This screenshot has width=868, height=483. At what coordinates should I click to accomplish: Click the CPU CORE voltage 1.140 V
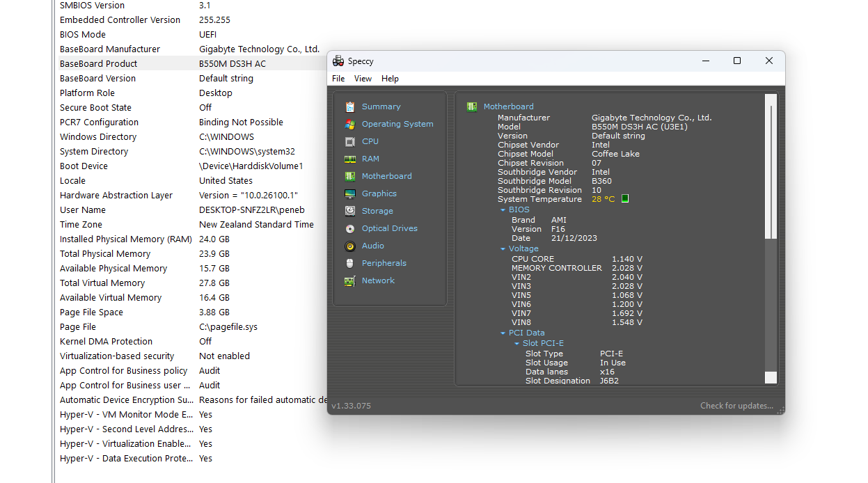point(626,259)
